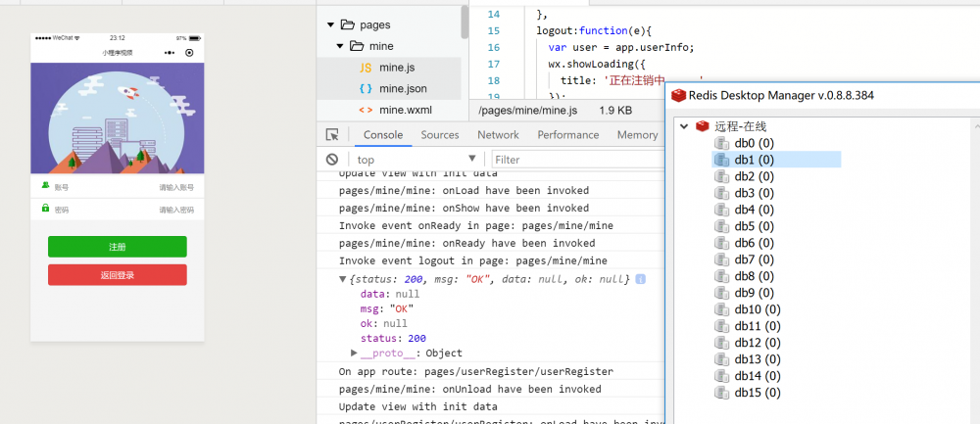Expand the __proto__ Object entry
The height and width of the screenshot is (424, 980).
click(x=355, y=353)
